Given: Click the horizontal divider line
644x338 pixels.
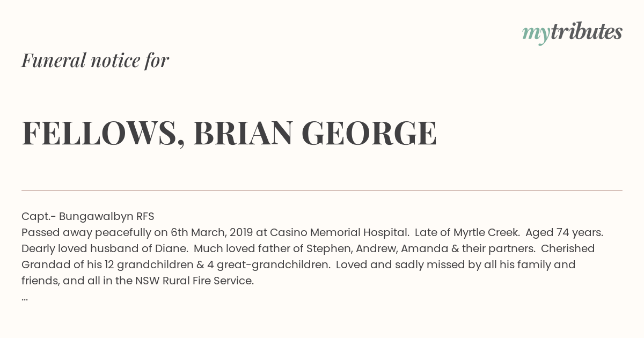Looking at the screenshot, I should [x=322, y=190].
